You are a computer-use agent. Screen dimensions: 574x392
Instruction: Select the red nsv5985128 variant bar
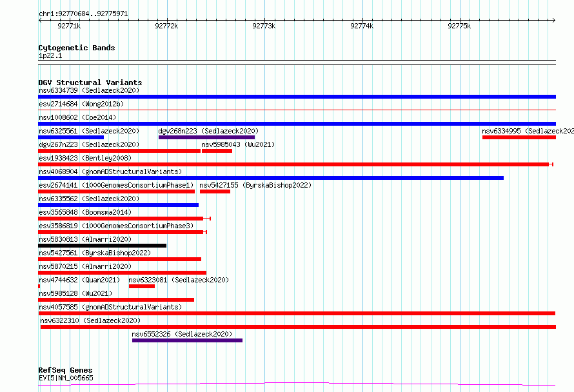click(x=116, y=300)
